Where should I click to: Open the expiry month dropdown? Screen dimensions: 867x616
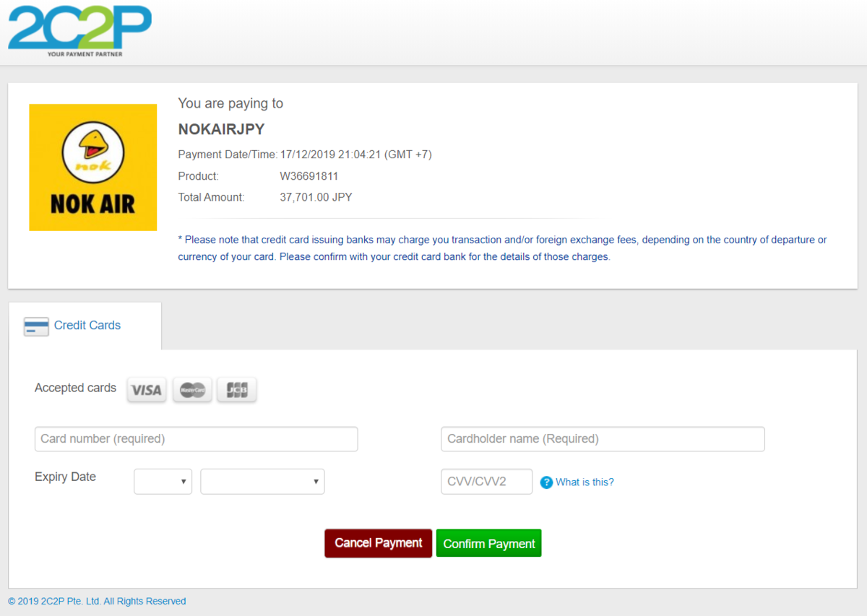[x=163, y=482]
